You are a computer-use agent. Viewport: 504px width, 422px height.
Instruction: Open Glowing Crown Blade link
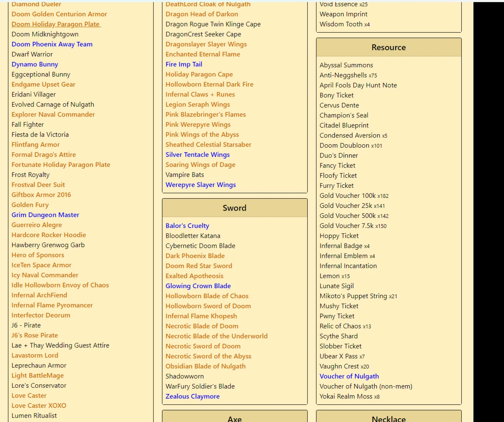click(198, 286)
